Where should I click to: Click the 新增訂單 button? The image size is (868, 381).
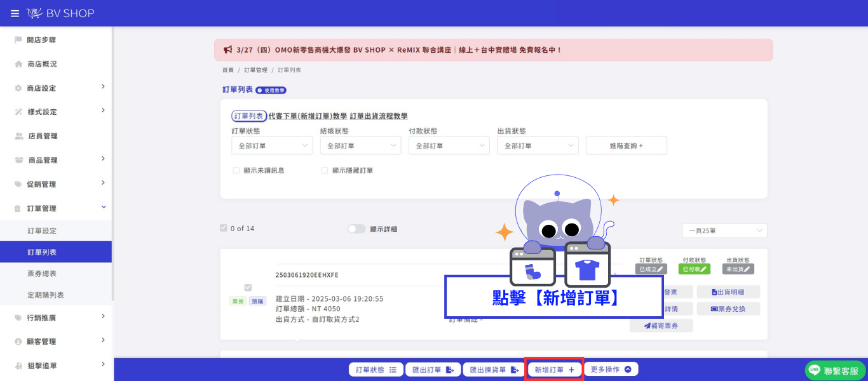point(555,370)
